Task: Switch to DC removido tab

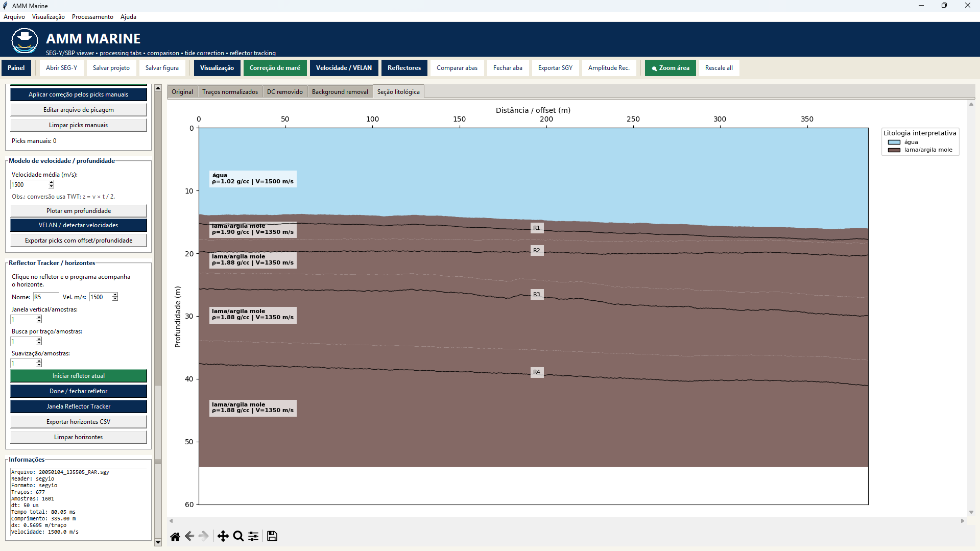Action: (x=285, y=92)
